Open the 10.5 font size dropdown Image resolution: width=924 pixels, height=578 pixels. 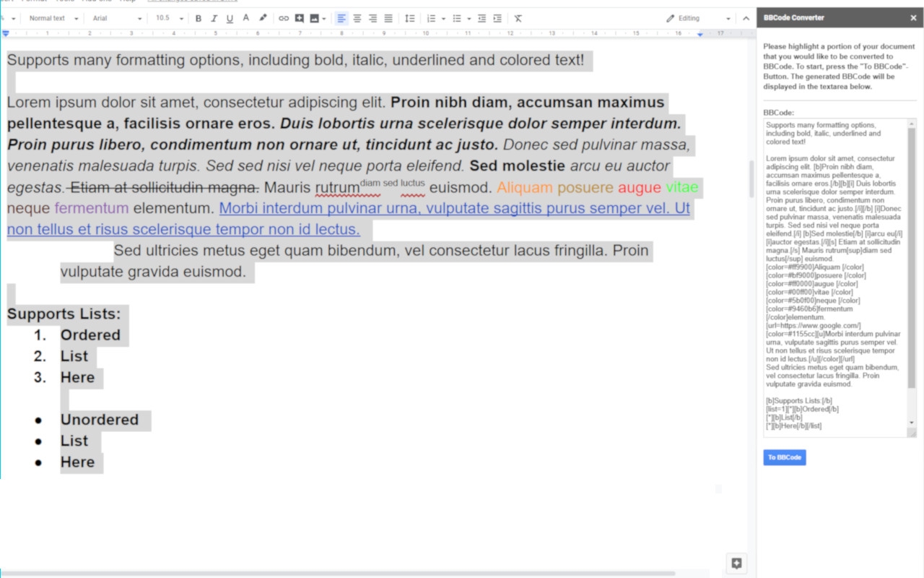click(x=170, y=18)
